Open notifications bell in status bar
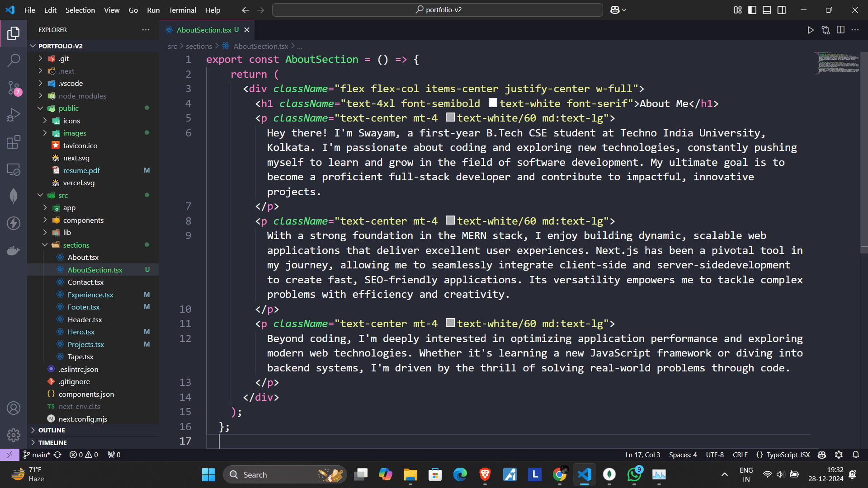 pyautogui.click(x=856, y=455)
